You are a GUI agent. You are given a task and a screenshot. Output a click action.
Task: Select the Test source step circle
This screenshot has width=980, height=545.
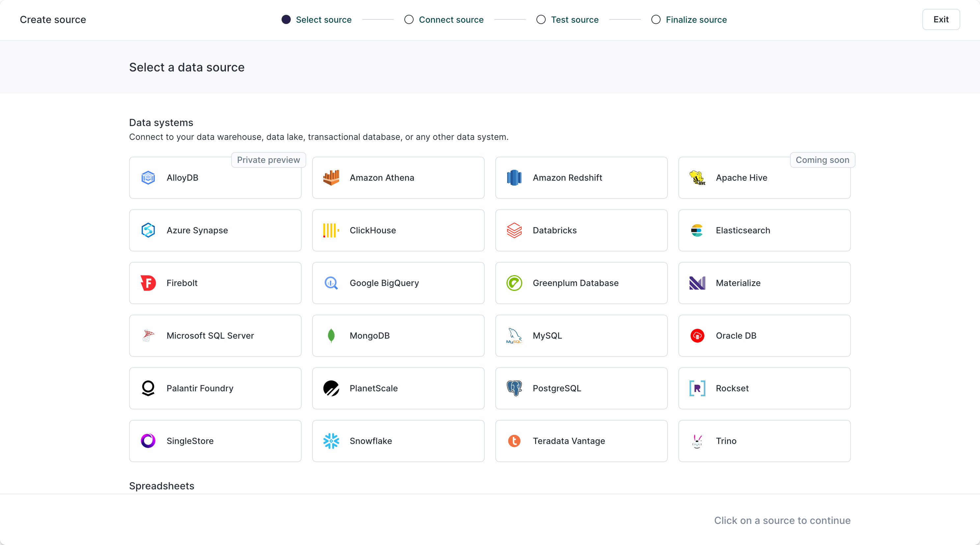[541, 19]
